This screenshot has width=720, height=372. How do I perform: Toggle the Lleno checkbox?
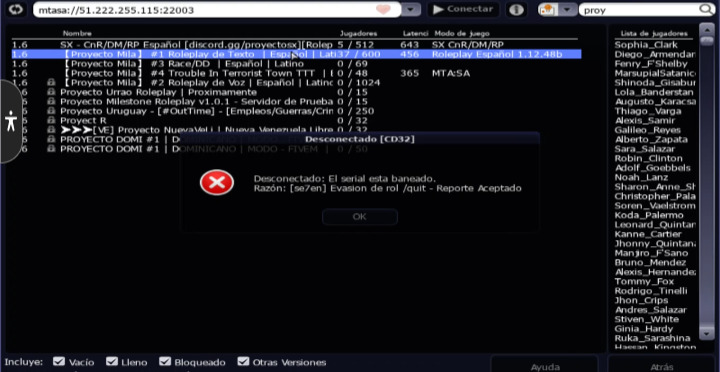[112, 362]
